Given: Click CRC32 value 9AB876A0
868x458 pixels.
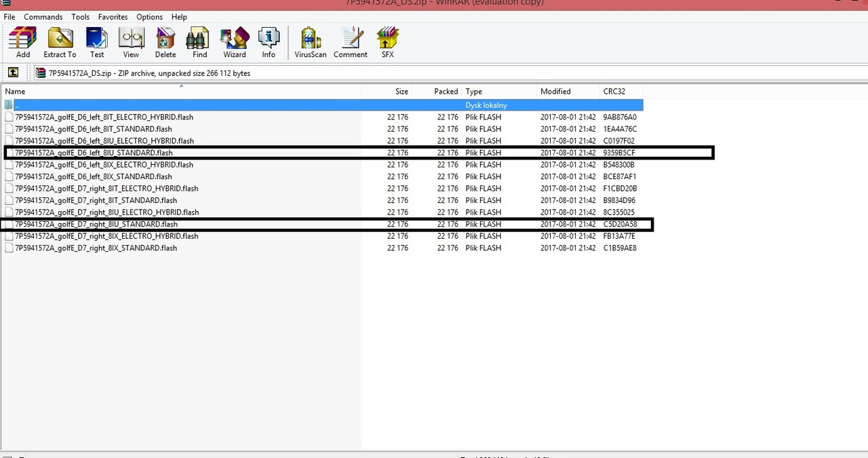Looking at the screenshot, I should click(x=620, y=117).
